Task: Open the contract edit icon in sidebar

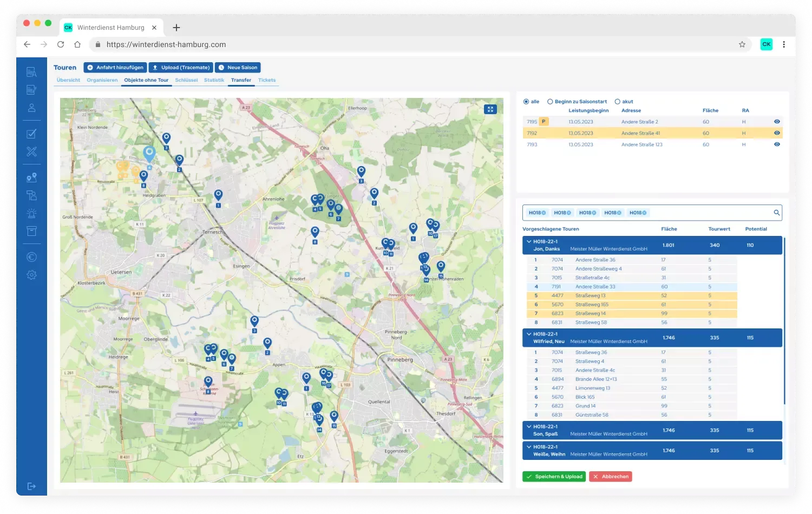Action: coord(31,90)
